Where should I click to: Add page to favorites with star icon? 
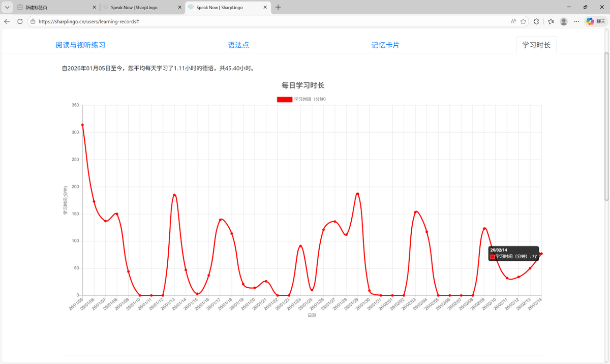coord(523,21)
